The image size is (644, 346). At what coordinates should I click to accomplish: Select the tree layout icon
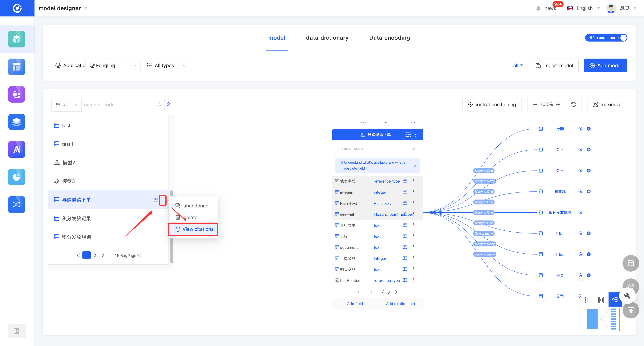click(x=615, y=299)
